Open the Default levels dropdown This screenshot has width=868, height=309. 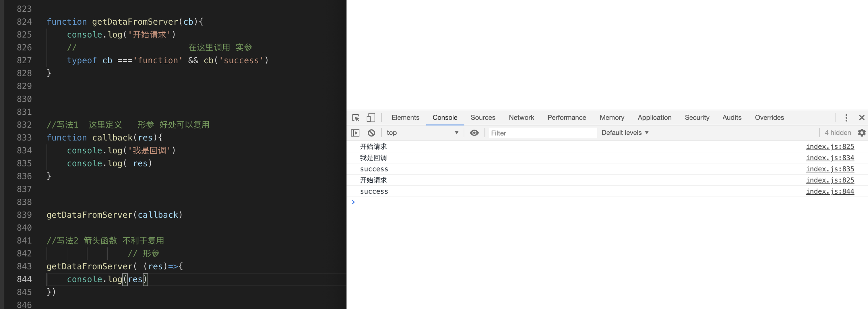[x=625, y=133]
